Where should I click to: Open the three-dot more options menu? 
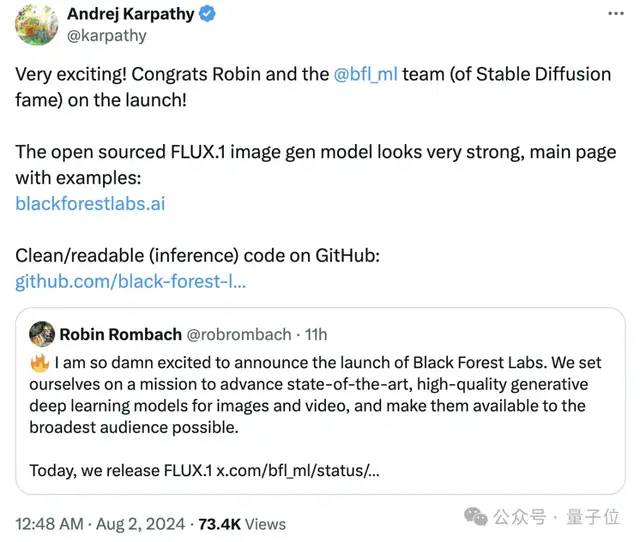[616, 14]
